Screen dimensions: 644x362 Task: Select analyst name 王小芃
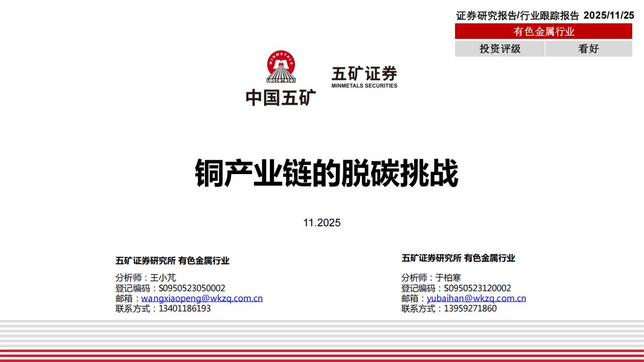point(163,277)
